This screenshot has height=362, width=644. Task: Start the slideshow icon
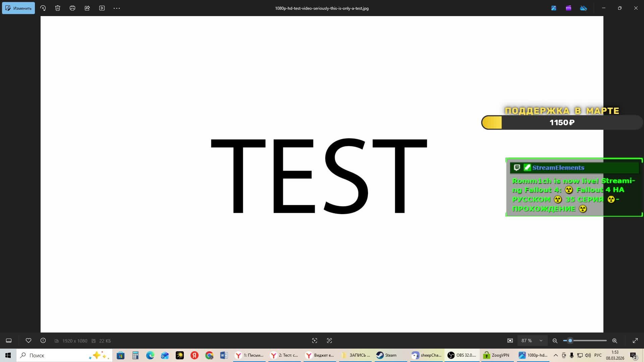coord(102,8)
